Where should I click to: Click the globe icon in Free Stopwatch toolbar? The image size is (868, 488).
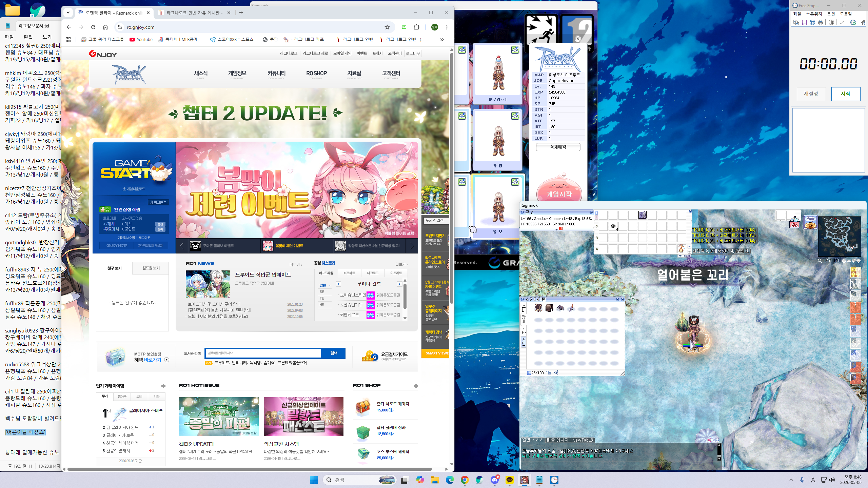pos(812,22)
